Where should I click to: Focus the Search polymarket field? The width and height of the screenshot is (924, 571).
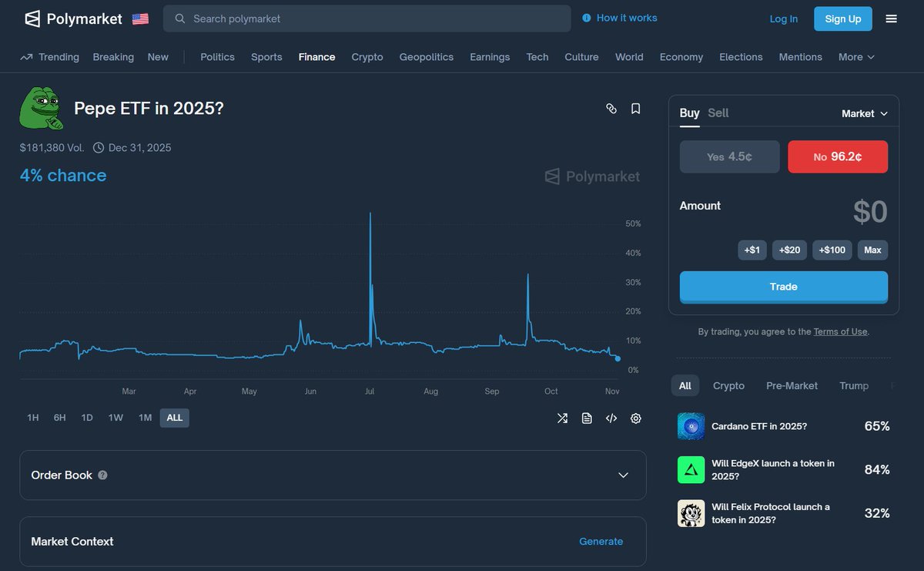[x=367, y=18]
